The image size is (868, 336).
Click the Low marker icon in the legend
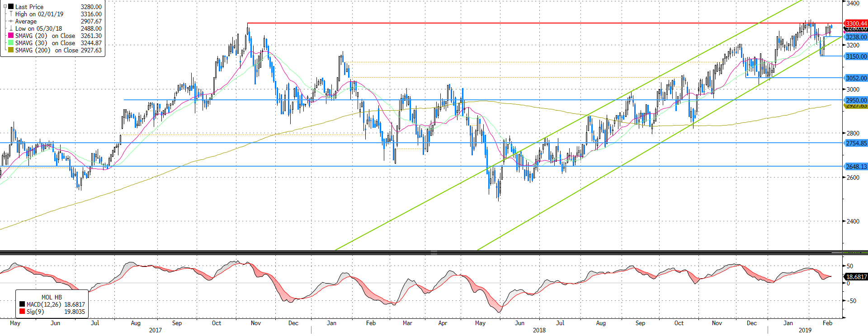[11, 28]
